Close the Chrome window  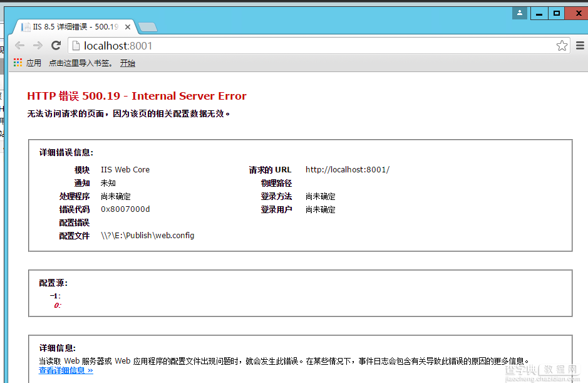577,13
